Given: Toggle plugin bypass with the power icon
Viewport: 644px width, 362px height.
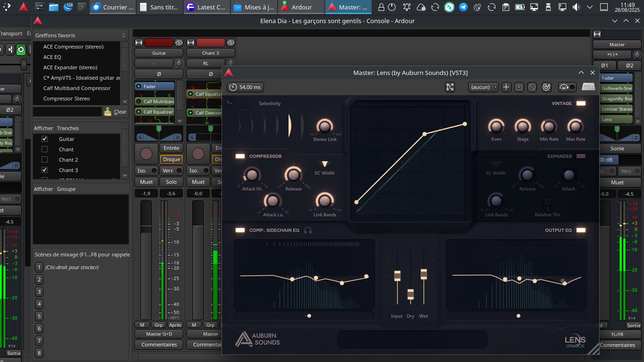Looking at the screenshot, I should pos(546,87).
